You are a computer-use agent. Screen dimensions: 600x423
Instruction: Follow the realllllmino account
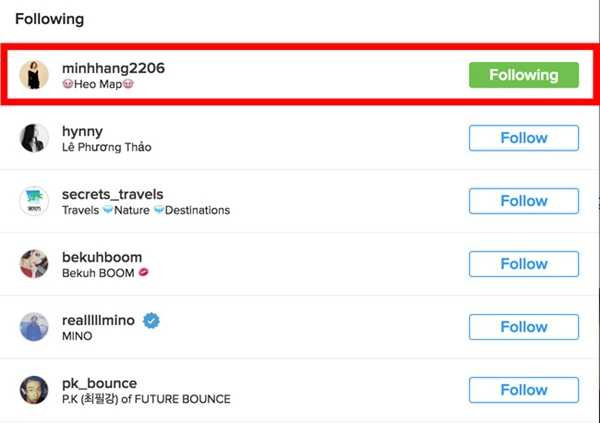click(523, 327)
